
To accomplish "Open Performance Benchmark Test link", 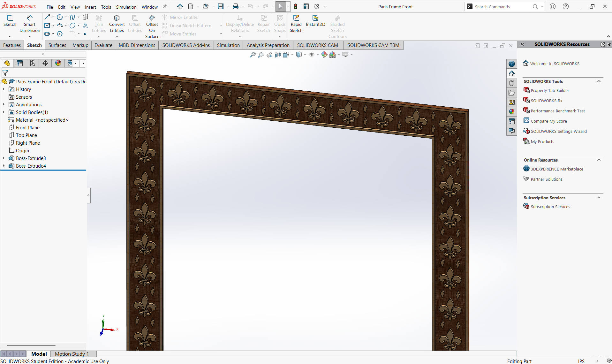I will point(558,111).
